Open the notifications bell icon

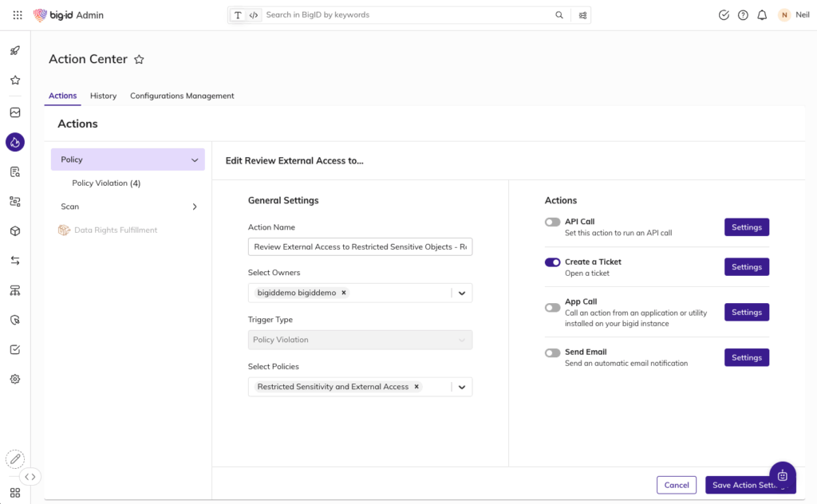[x=762, y=15]
